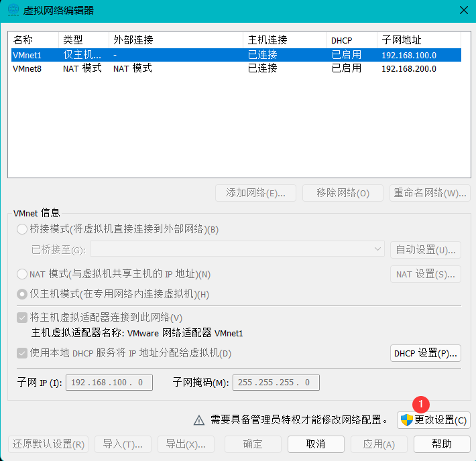
Task: Toggle 将主机虚拟适配器连接到此网络 checkbox
Action: coord(22,318)
